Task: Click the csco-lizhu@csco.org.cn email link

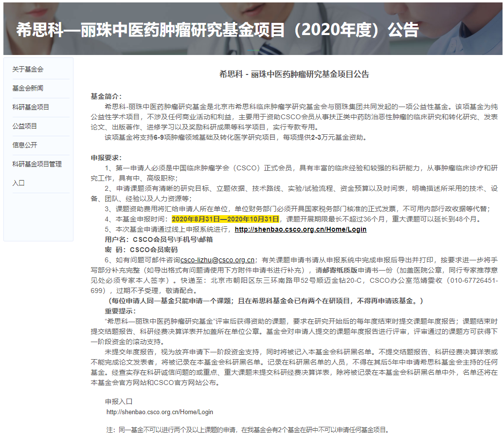Action: pyautogui.click(x=217, y=260)
